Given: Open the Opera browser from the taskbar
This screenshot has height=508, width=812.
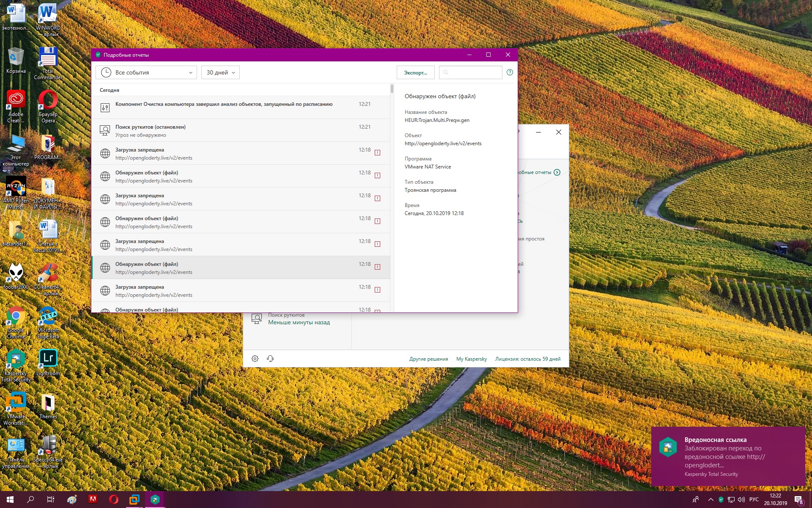Looking at the screenshot, I should pos(113,500).
